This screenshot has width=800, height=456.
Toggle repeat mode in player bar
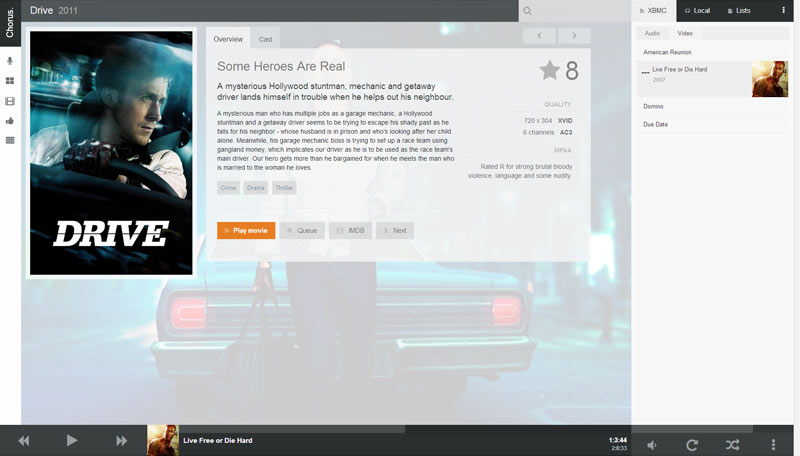pos(692,444)
